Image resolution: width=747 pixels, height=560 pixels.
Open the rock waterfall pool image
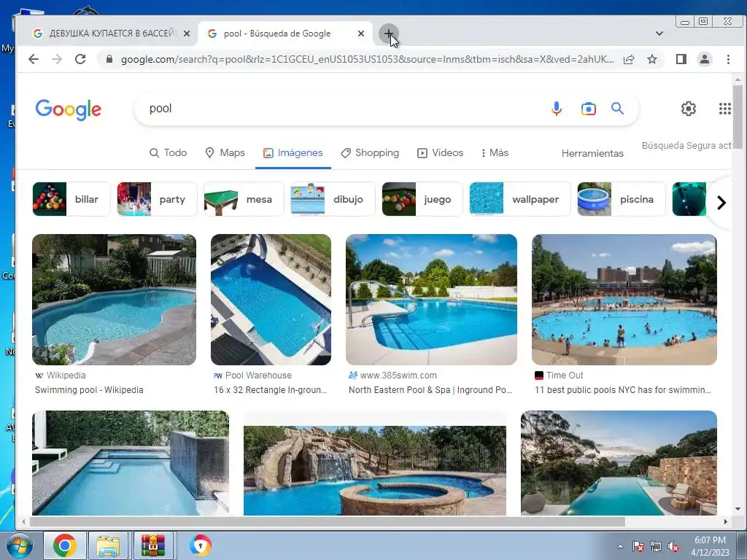(374, 470)
